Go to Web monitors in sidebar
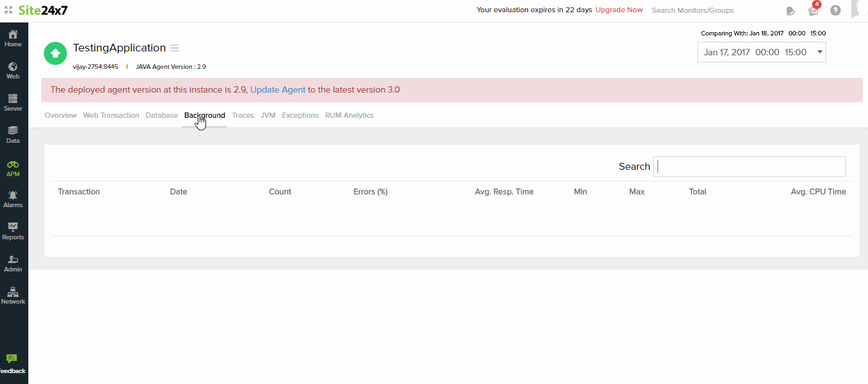 pyautogui.click(x=13, y=70)
